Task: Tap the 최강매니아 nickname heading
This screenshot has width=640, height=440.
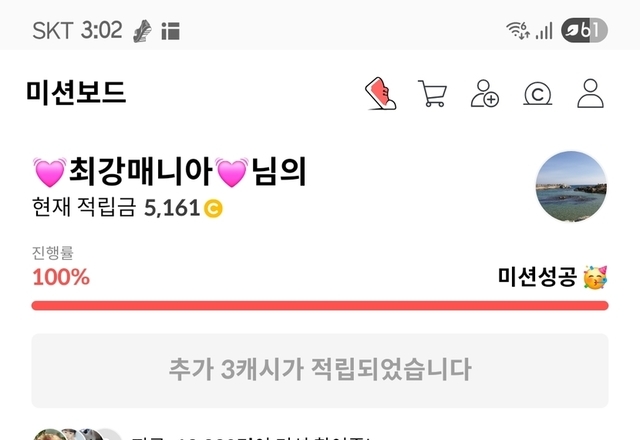Action: (141, 171)
